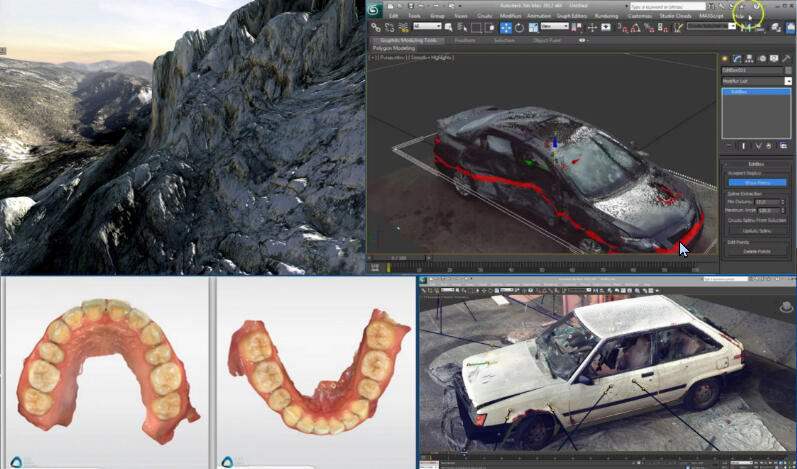
Task: Open the reference coordinate system dropdown
Action: pos(556,26)
